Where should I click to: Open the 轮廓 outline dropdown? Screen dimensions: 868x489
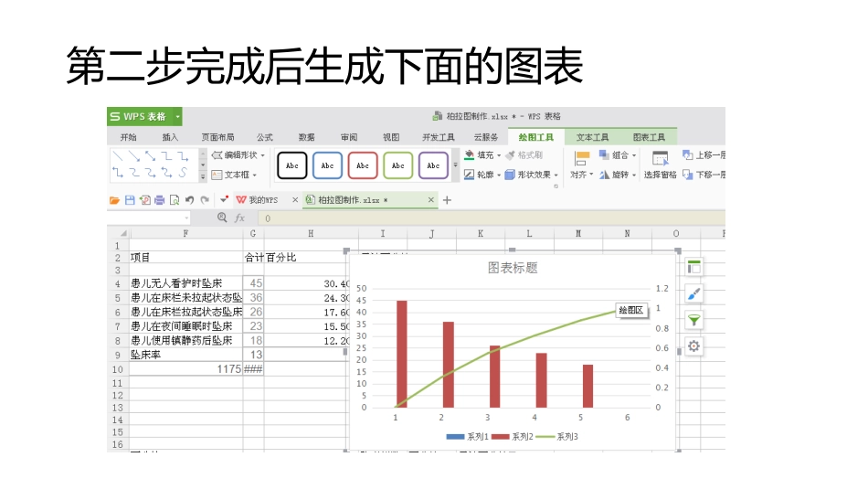tap(482, 175)
